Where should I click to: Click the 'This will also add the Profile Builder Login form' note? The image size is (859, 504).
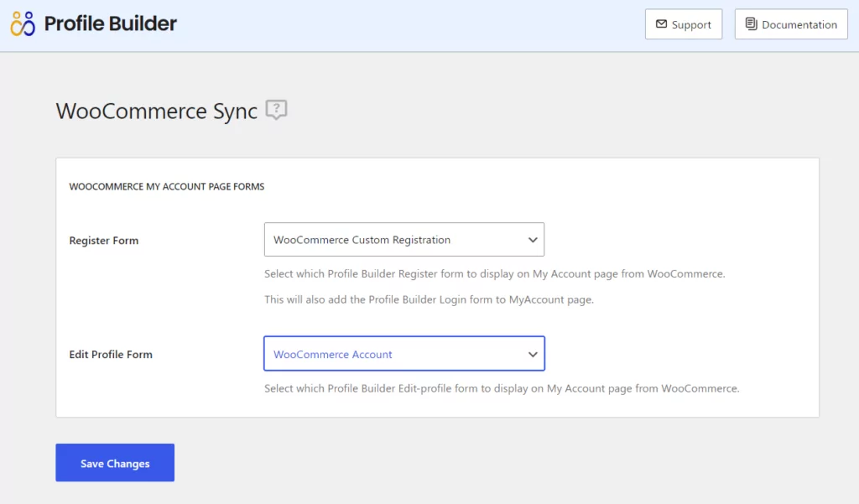429,299
